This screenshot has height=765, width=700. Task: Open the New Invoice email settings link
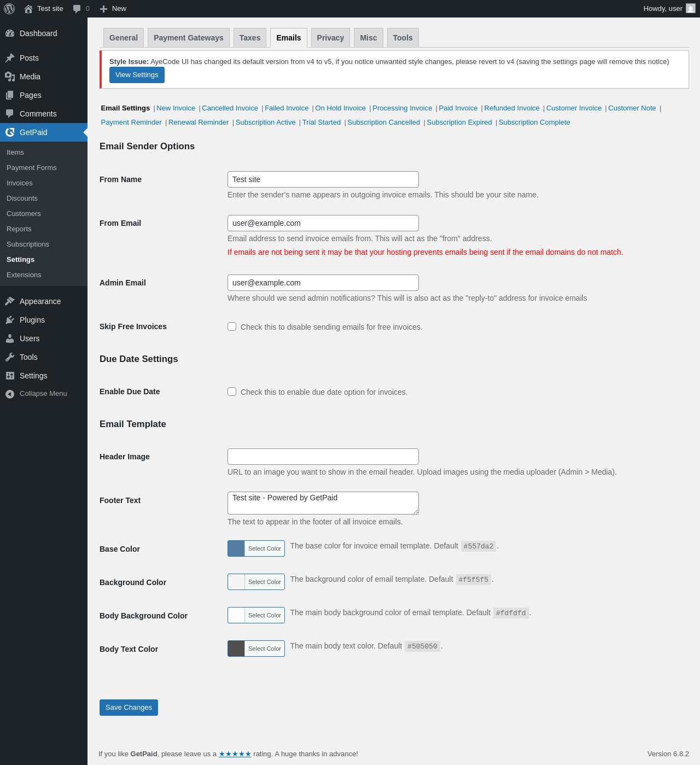coord(176,108)
